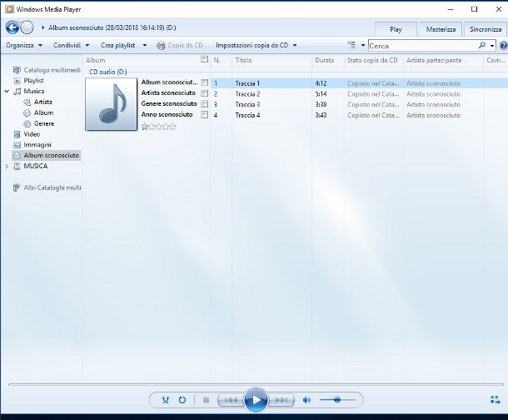508x420 pixels.
Task: Check the box for Traccia 1
Action: 204,82
